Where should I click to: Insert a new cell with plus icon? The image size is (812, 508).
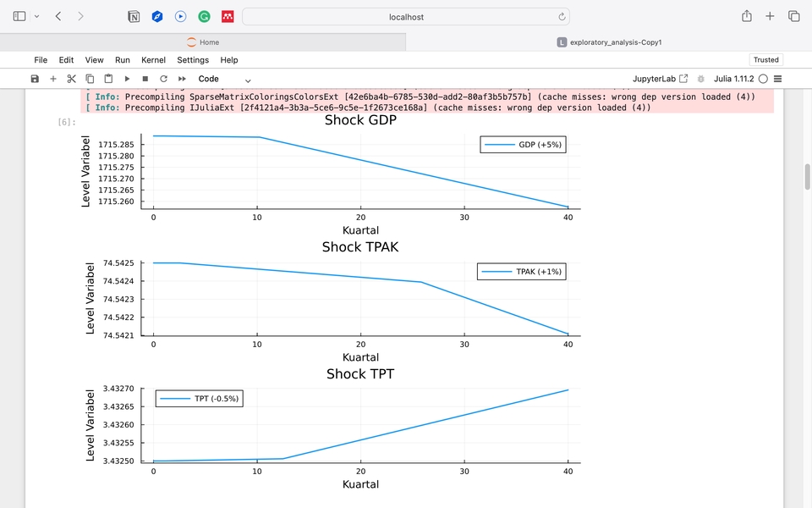click(53, 79)
